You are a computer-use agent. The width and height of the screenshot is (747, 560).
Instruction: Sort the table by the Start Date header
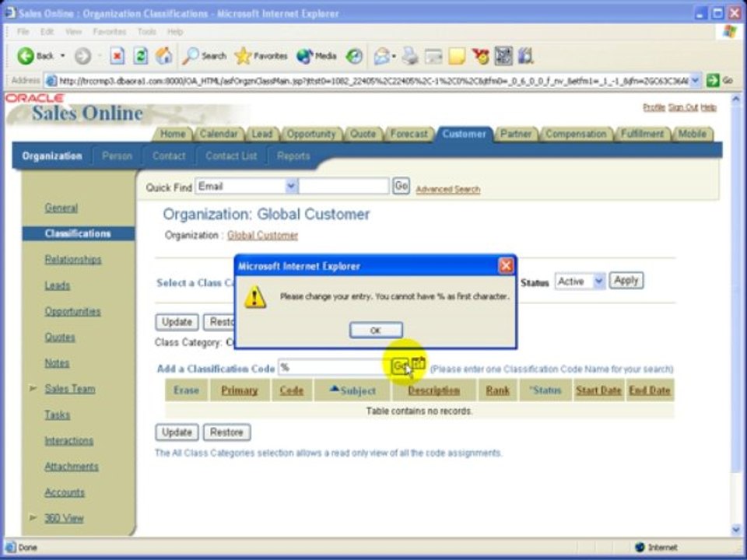click(x=598, y=390)
